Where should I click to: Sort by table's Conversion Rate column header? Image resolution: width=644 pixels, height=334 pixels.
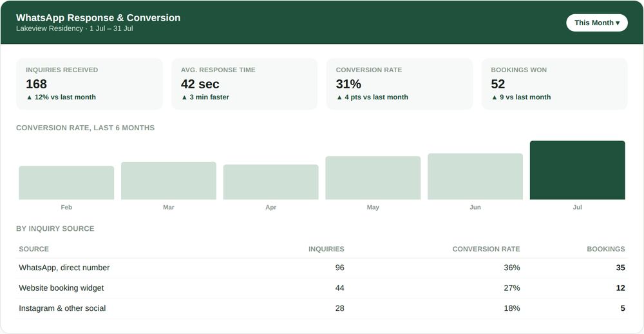486,249
